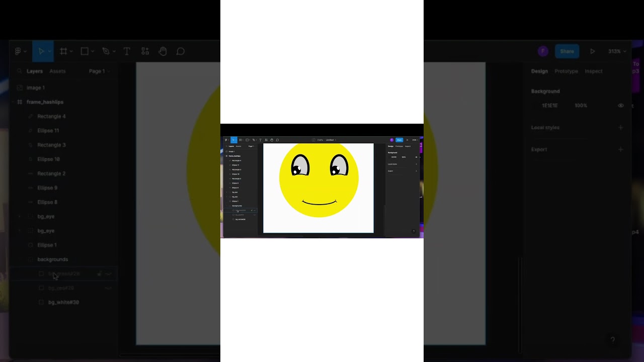Select the Ellipse 11 layer in the dimmed enlarged panel
This screenshot has height=362, width=644.
click(48, 131)
